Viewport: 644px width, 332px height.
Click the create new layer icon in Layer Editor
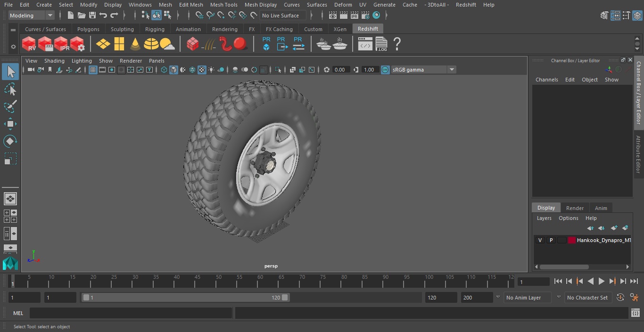coord(614,228)
